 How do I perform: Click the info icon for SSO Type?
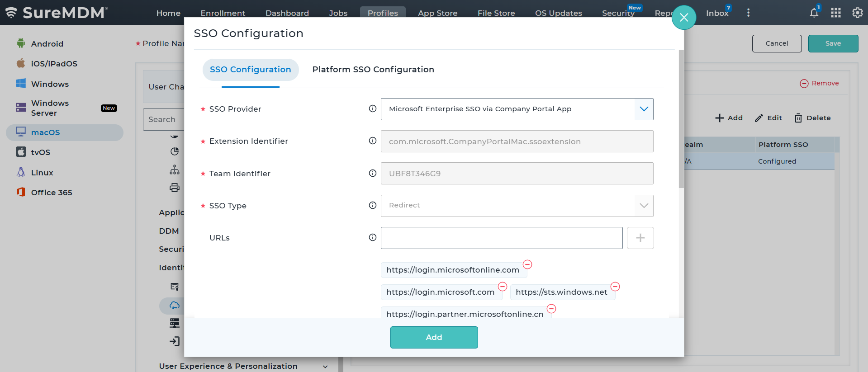click(x=373, y=205)
